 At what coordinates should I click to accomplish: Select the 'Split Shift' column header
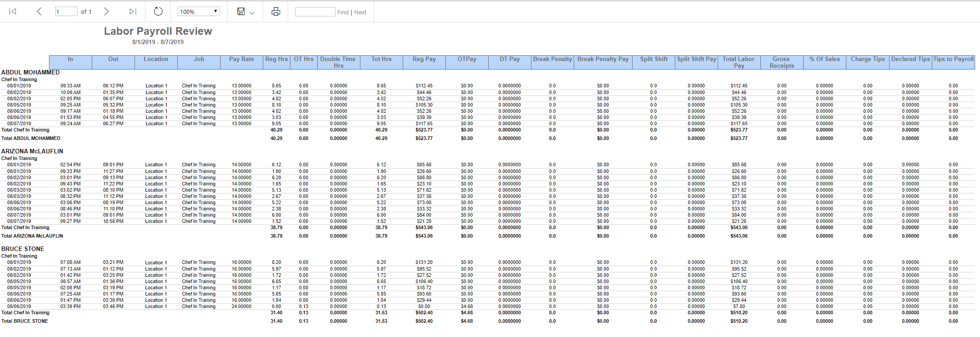pos(653,62)
